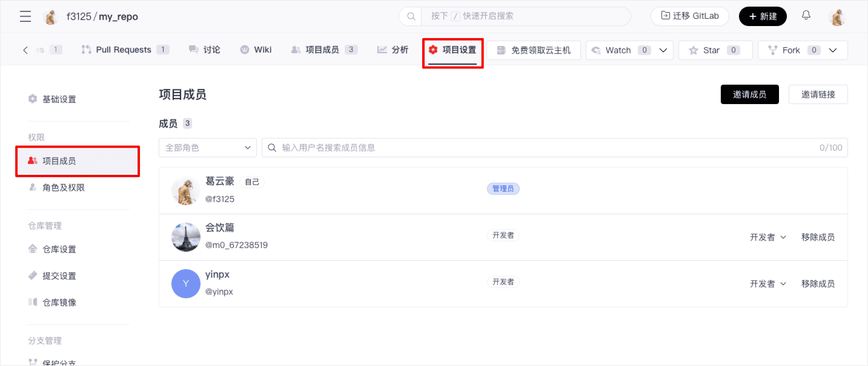Switch to the Pull Requests tab
Viewport: 868px width, 366px height.
coord(124,50)
